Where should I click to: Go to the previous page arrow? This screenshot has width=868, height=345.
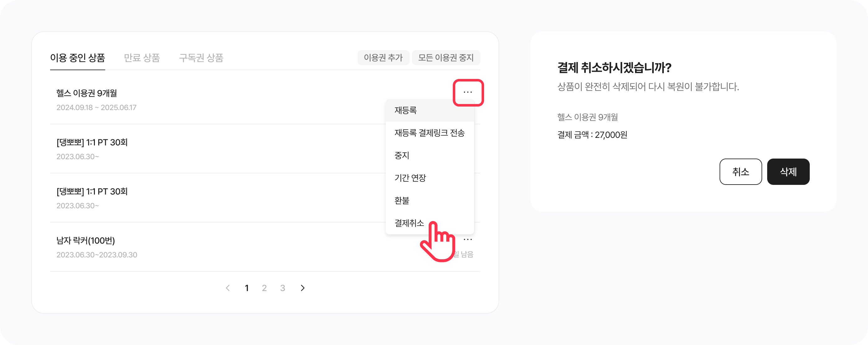pyautogui.click(x=228, y=288)
